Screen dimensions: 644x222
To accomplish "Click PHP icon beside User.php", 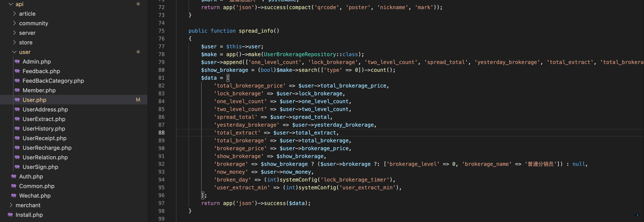I will (x=17, y=100).
